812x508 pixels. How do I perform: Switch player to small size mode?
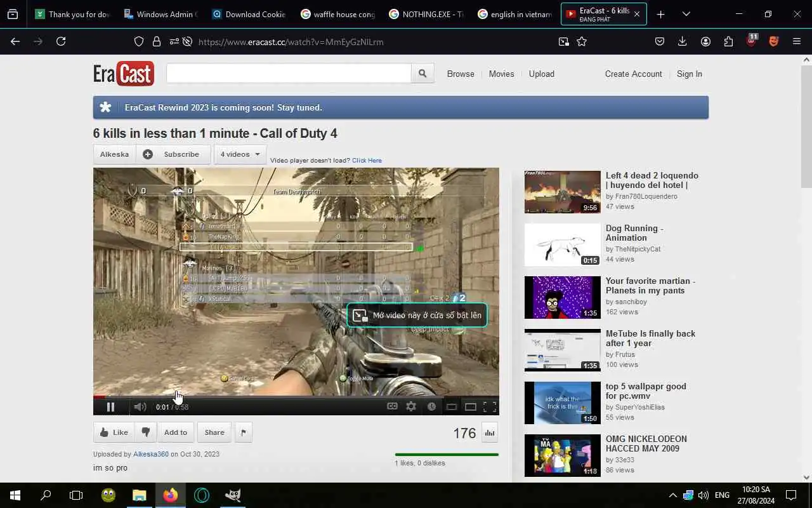tap(452, 407)
